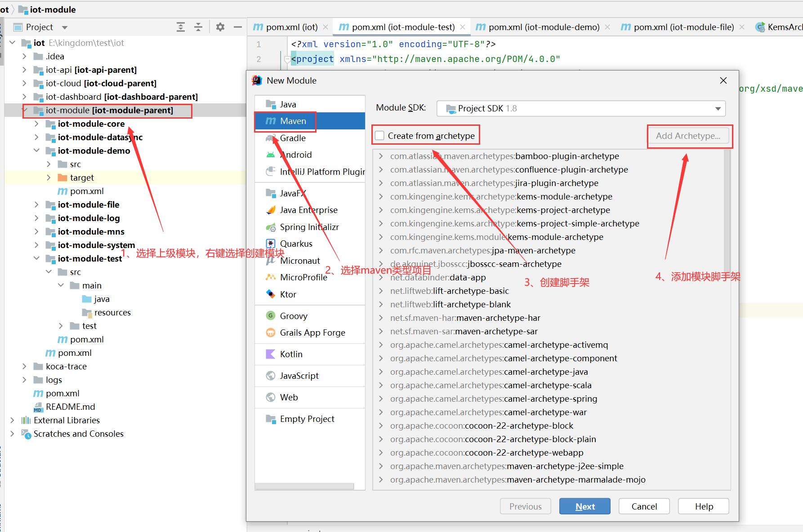Expand koca-trace folder
The width and height of the screenshot is (803, 532).
[x=24, y=366]
